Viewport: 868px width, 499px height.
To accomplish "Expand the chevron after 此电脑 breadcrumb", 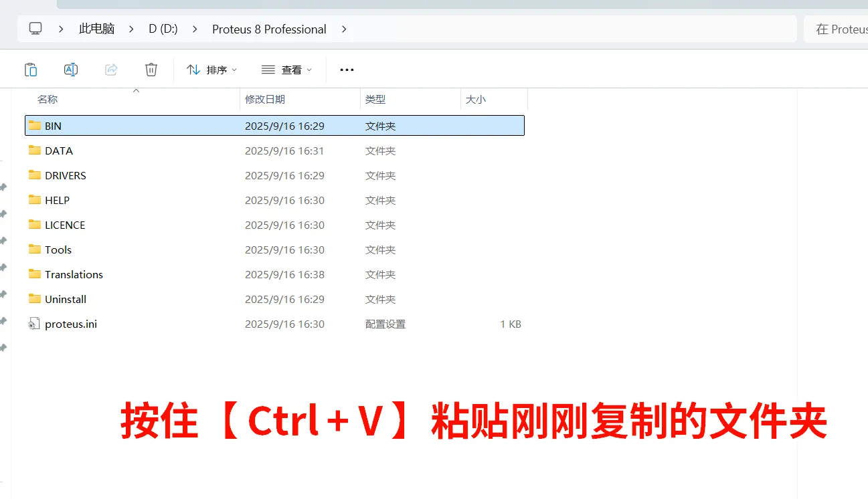I will click(x=132, y=29).
